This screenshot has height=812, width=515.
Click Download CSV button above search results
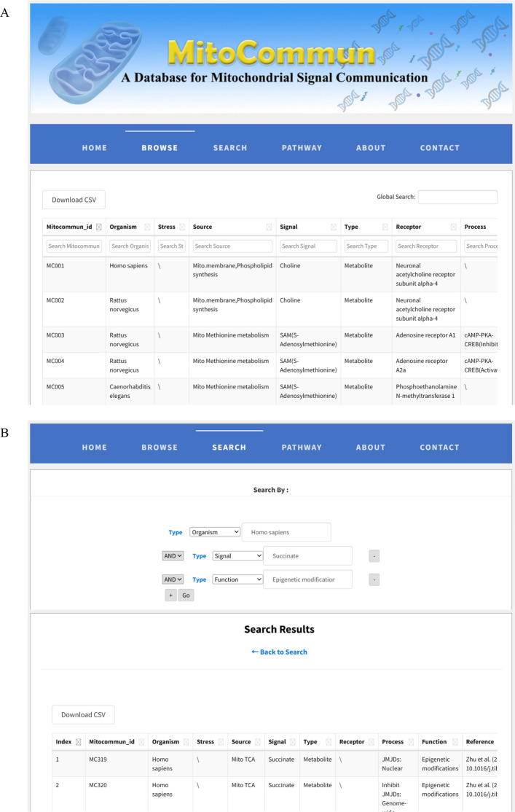click(83, 714)
